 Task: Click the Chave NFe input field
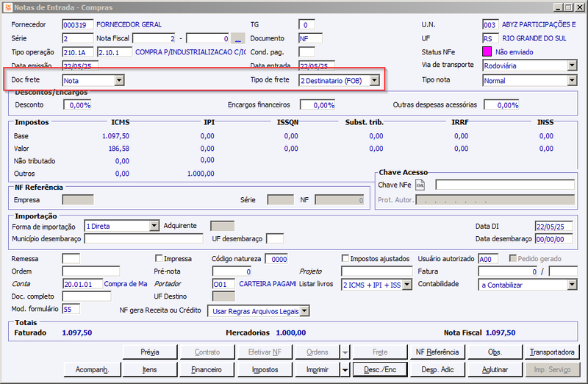coord(505,185)
